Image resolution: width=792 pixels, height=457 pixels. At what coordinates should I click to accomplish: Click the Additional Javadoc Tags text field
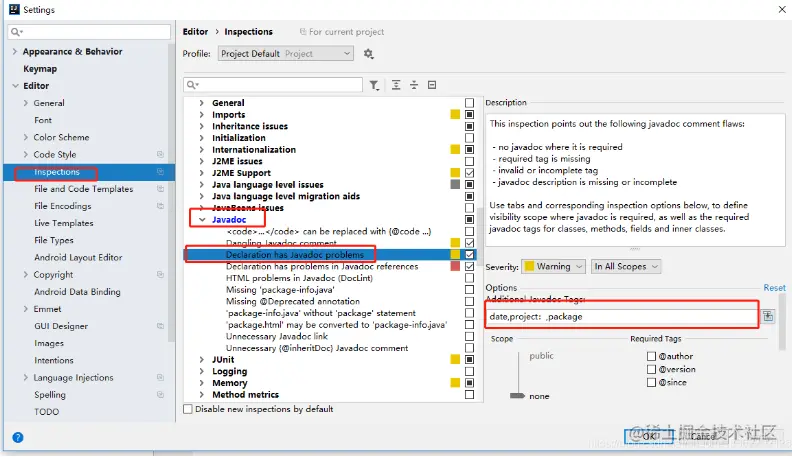pos(622,317)
